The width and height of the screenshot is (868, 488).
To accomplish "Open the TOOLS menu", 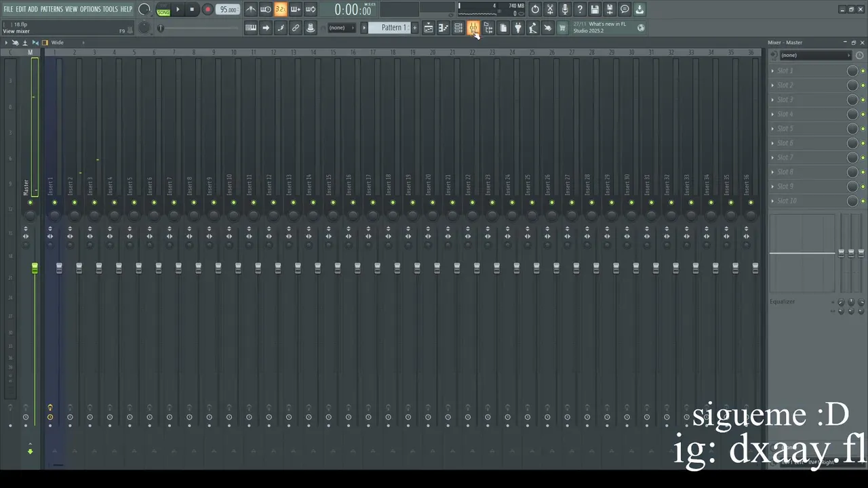I will (x=110, y=9).
